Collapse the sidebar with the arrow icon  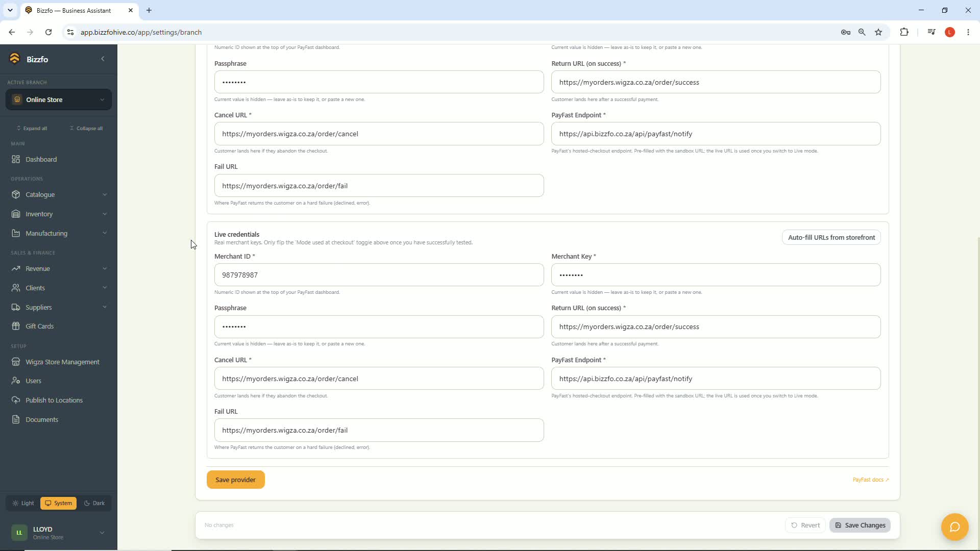click(x=103, y=59)
